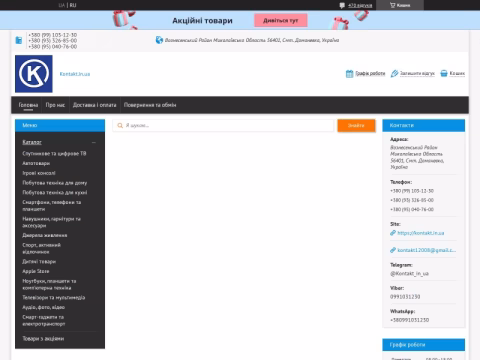Open 'Телевізори та мультимедіа' category
Screen dimensions: 480x360
click(54, 297)
